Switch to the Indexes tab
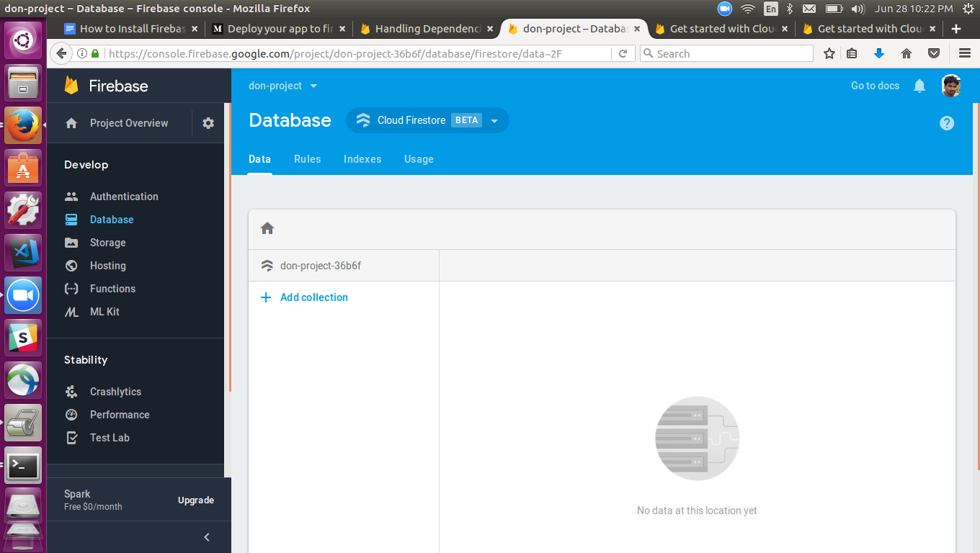 coord(362,159)
